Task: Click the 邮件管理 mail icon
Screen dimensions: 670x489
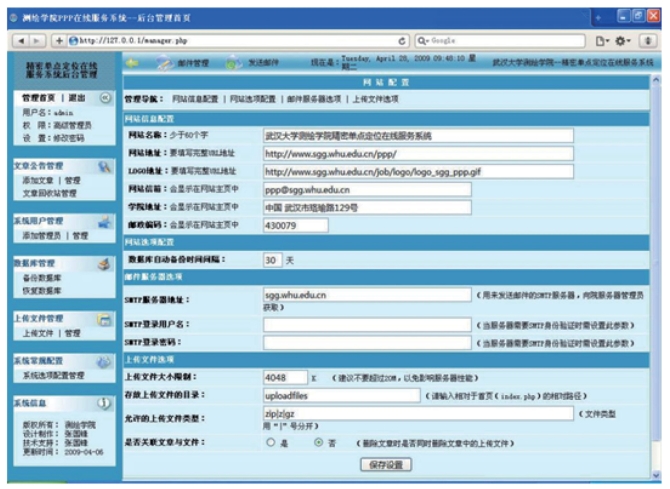Action: point(164,63)
